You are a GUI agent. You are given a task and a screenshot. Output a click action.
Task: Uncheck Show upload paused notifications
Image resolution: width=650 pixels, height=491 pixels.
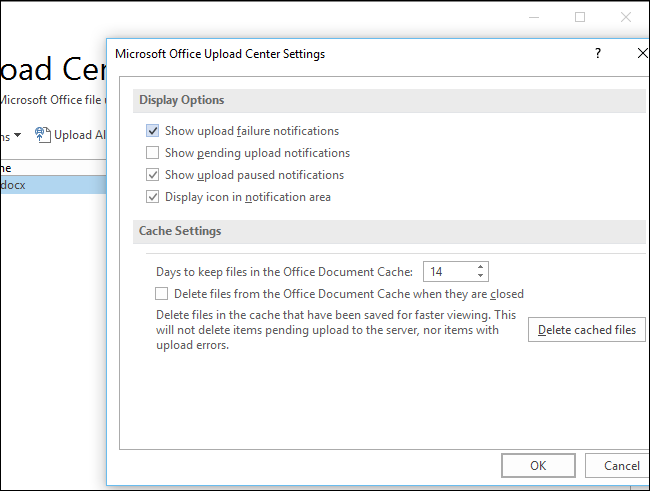(x=153, y=175)
